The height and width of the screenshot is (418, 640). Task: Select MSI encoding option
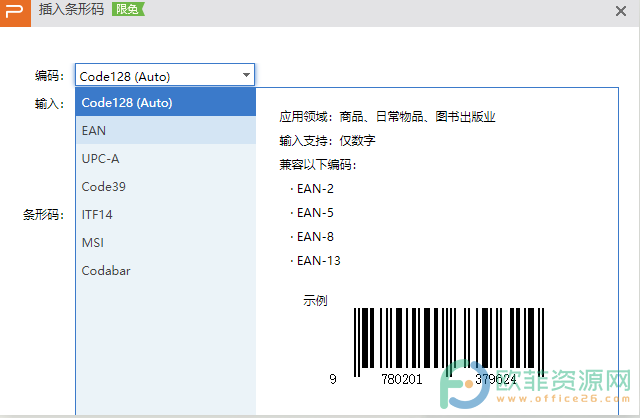tap(166, 242)
